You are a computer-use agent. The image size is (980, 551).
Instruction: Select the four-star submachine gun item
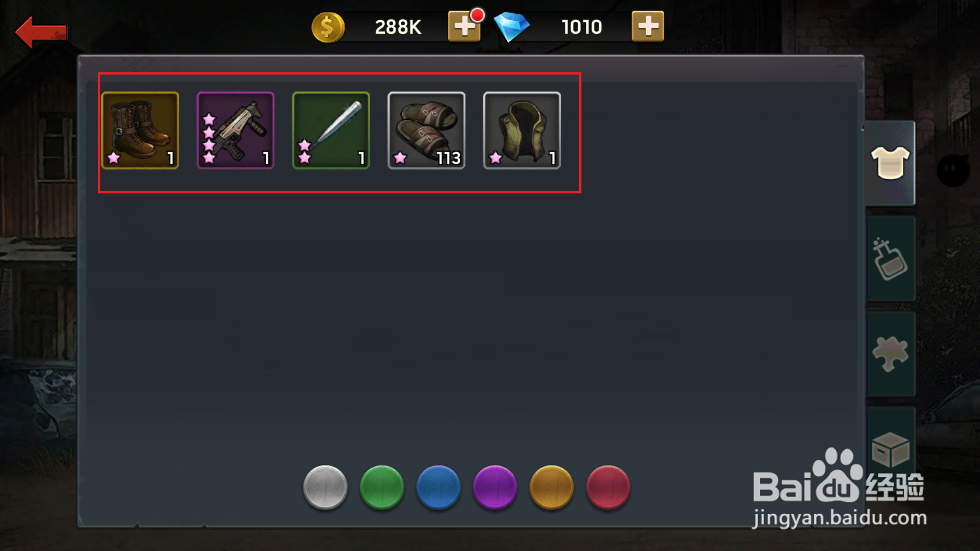(x=236, y=130)
